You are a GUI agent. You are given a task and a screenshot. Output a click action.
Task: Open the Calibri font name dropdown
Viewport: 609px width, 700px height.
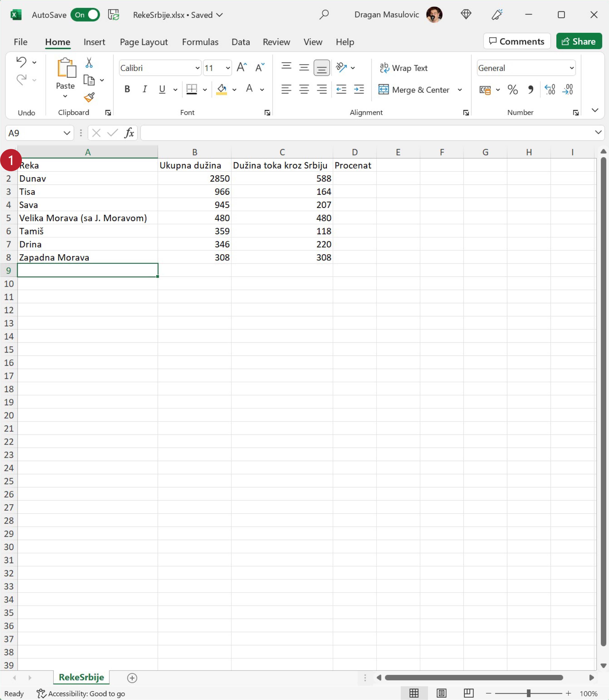coord(197,68)
